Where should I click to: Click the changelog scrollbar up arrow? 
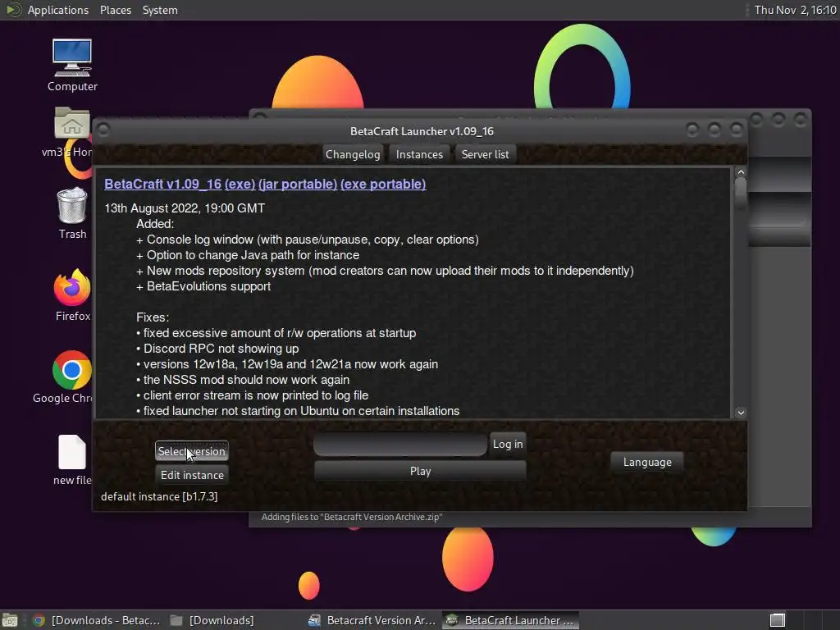coord(741,172)
